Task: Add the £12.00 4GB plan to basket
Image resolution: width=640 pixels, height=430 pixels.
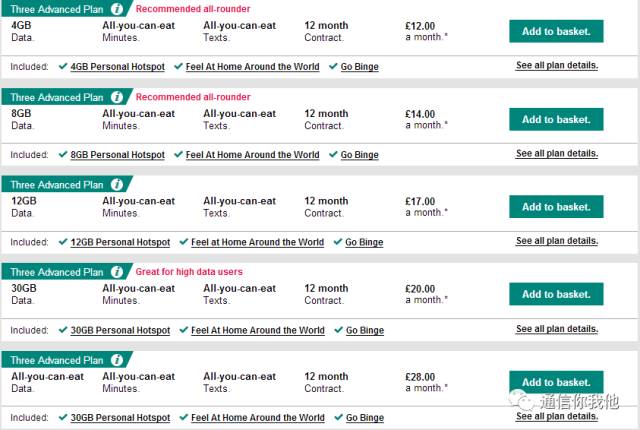Action: click(556, 31)
